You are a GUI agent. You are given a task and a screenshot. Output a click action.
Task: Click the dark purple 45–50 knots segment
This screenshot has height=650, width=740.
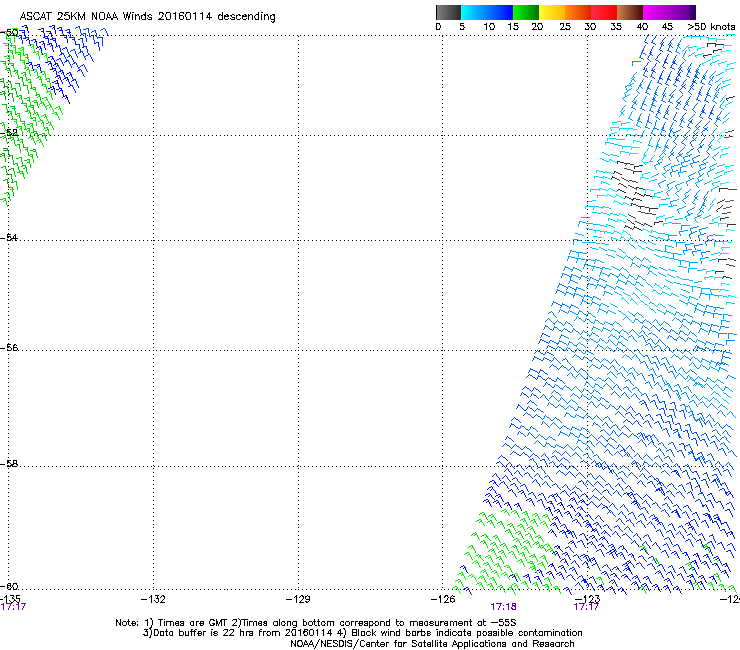682,12
